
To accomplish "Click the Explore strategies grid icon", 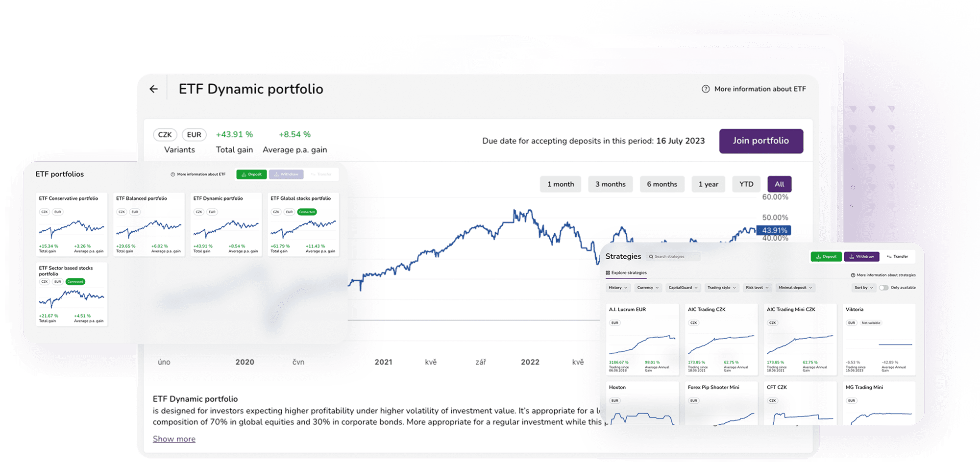I will (608, 272).
